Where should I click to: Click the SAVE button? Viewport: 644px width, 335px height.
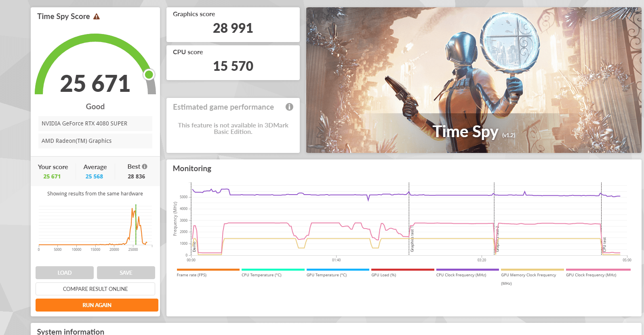click(126, 273)
